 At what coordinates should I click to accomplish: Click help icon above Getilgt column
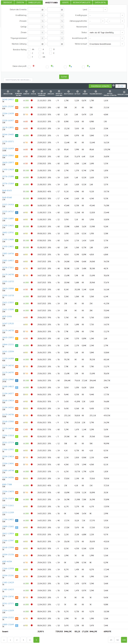coord(77,91)
